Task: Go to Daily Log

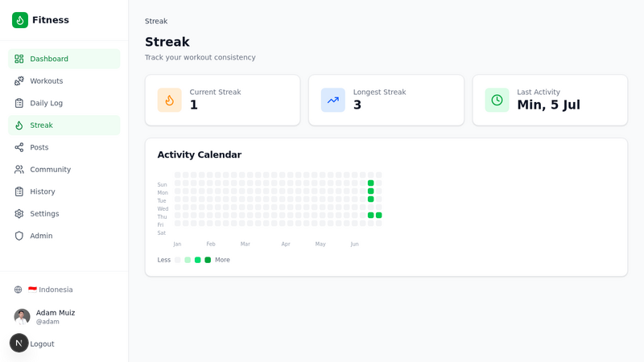Action: point(64,103)
